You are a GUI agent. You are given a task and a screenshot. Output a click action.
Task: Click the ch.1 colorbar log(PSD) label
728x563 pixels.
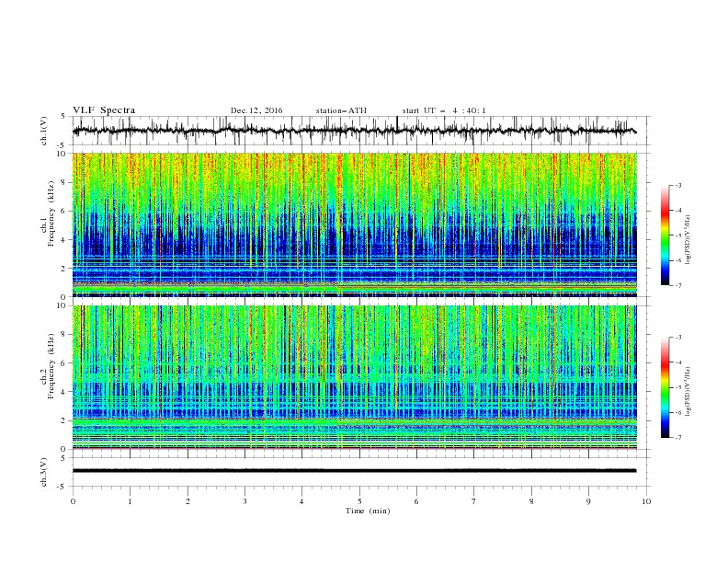tap(688, 240)
